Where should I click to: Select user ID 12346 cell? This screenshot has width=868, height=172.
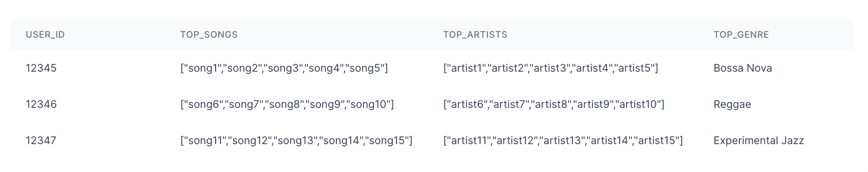coord(41,104)
